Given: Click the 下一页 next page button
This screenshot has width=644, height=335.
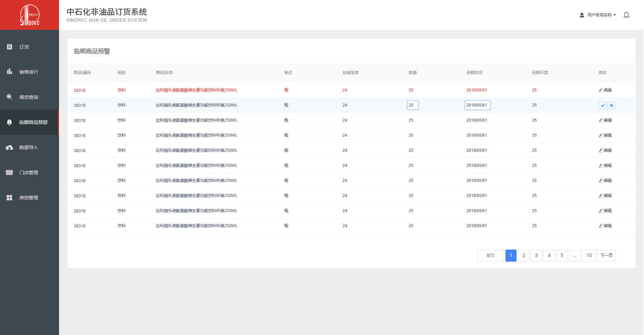Looking at the screenshot, I should (x=606, y=256).
